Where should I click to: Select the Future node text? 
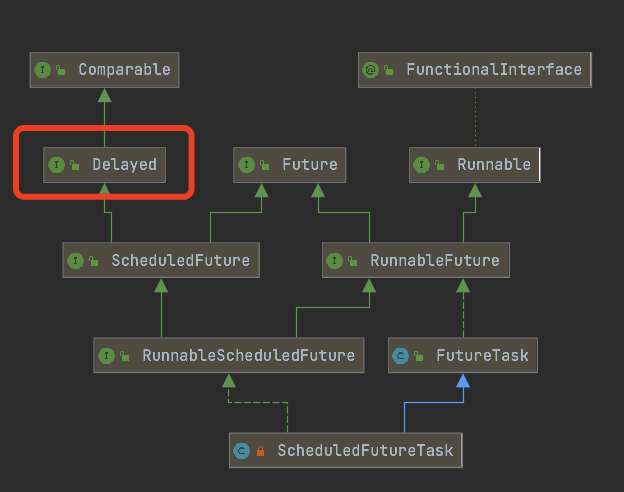click(310, 164)
